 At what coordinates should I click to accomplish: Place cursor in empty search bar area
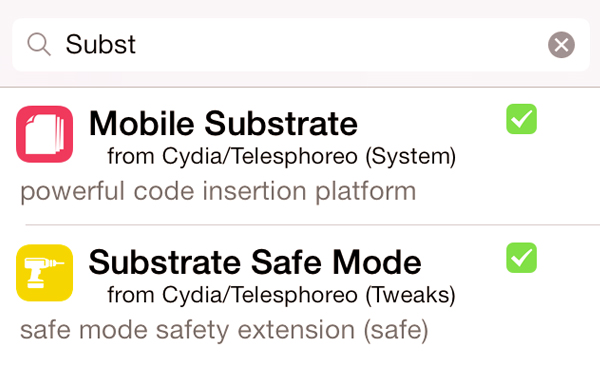coord(341,45)
